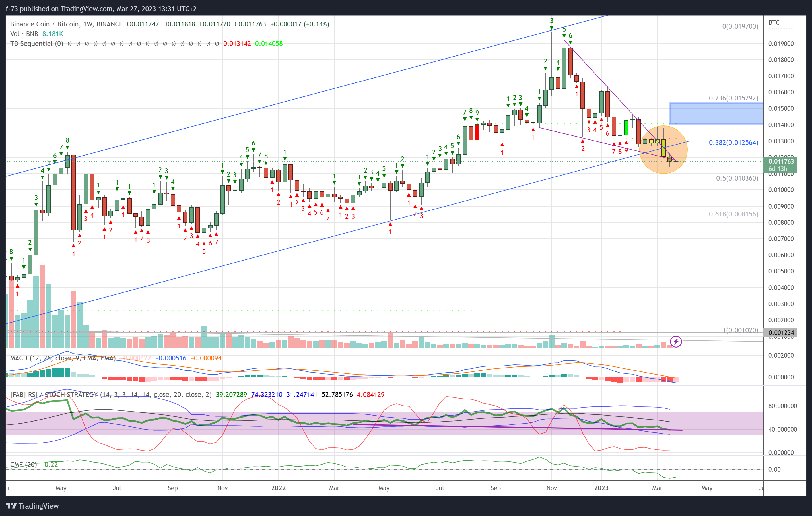Click the 1(0.001020) Fibonacci level label

[x=740, y=330]
